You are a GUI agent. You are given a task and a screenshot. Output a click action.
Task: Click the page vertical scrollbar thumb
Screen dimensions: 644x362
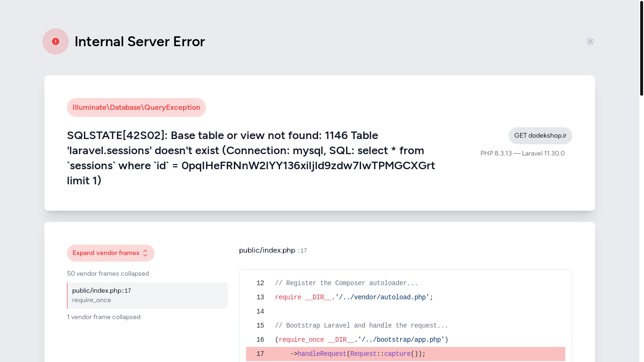(642, 48)
